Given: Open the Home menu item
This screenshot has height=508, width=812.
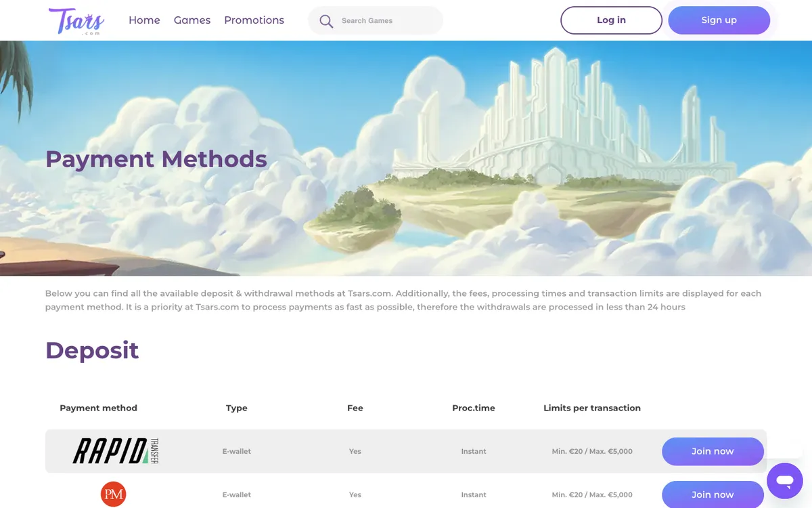Looking at the screenshot, I should tap(144, 20).
